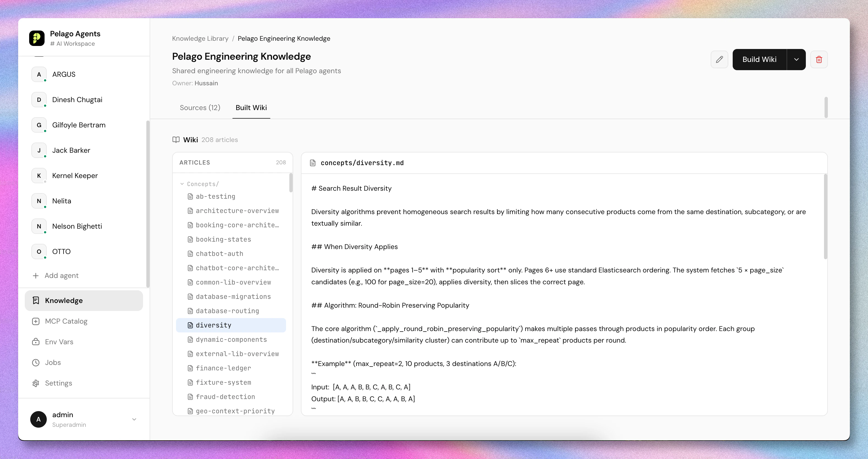Open Gilfoyle Bertram's avatar icon

pos(39,125)
